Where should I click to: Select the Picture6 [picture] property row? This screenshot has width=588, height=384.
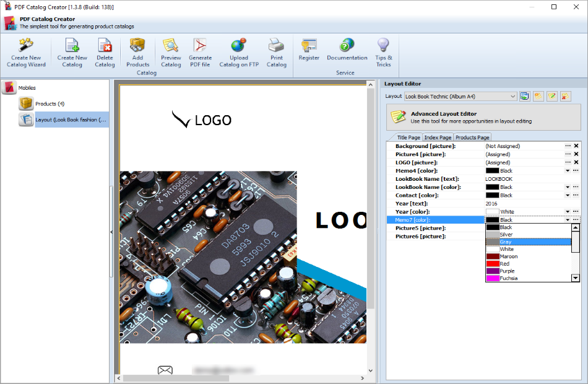[435, 236]
